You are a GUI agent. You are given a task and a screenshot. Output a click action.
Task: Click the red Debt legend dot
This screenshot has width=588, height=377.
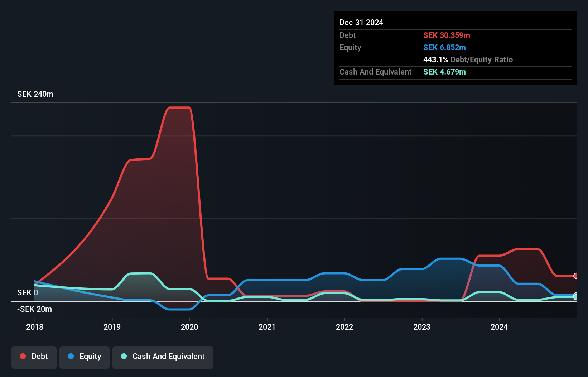point(23,356)
